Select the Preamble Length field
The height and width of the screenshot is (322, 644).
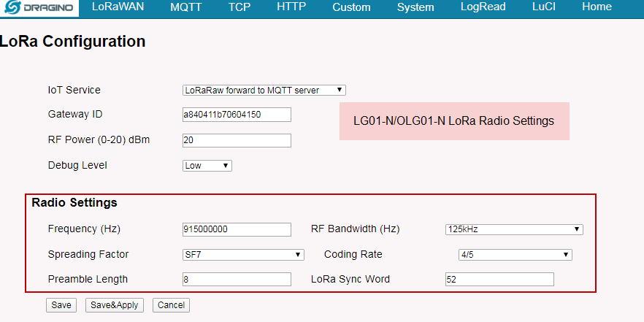pyautogui.click(x=237, y=280)
